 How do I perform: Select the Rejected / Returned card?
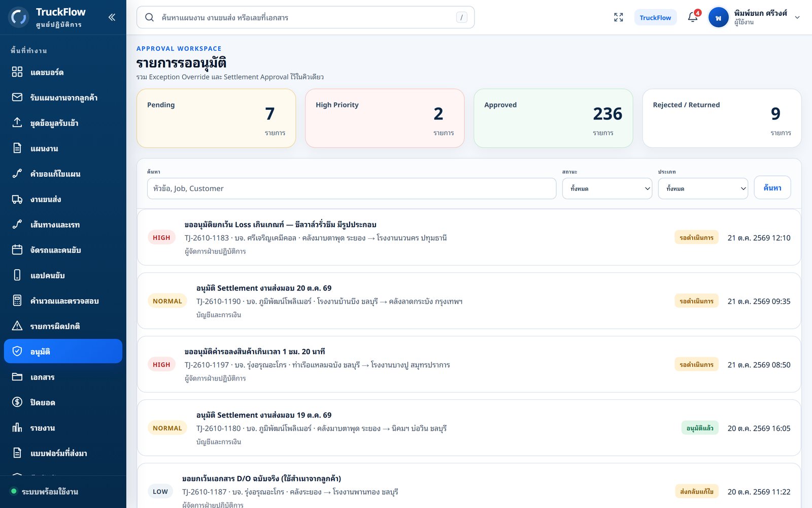(722, 118)
